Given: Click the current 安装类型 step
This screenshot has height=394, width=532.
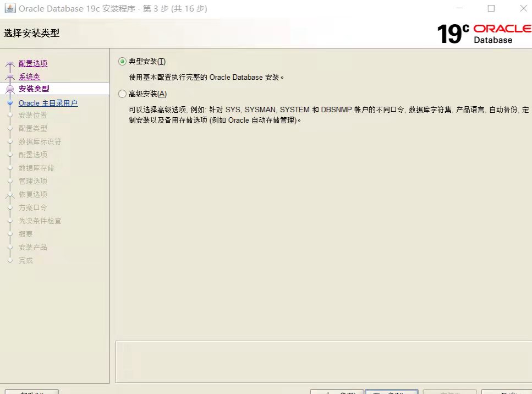Looking at the screenshot, I should tap(34, 89).
